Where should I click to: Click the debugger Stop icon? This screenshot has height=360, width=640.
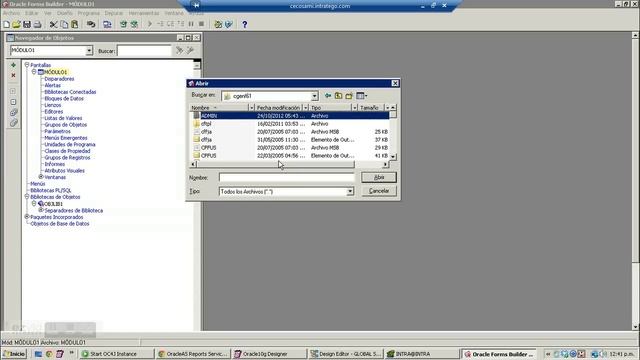pos(201,24)
